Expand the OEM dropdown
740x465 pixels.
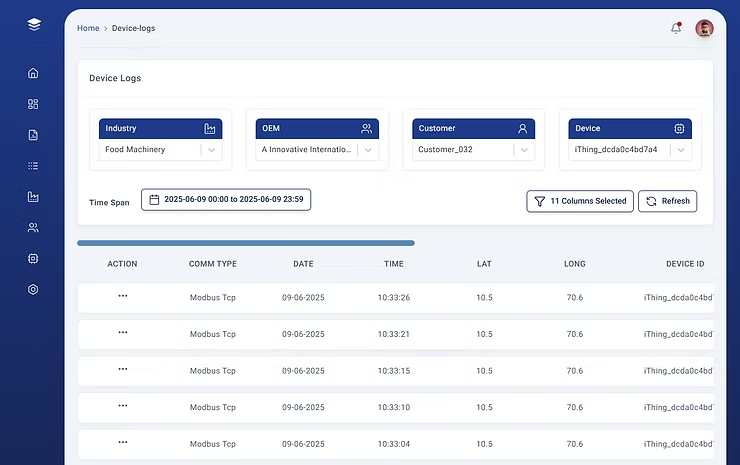tap(316, 150)
